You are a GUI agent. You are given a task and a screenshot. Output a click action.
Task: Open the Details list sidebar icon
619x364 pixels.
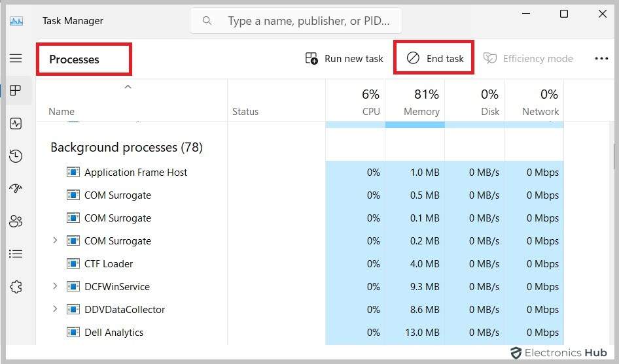click(x=16, y=254)
